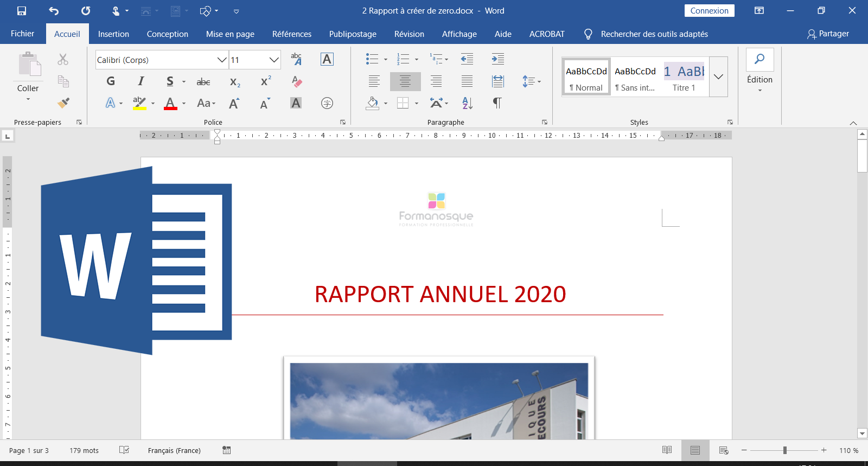Toggle italic formatting
This screenshot has height=466, width=868.
[x=141, y=81]
